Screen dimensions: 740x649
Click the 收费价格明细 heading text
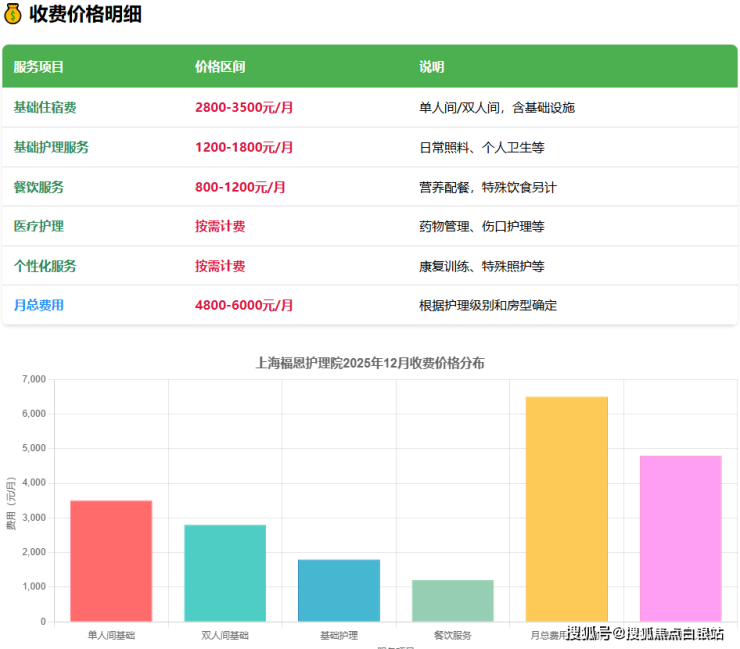(x=85, y=14)
